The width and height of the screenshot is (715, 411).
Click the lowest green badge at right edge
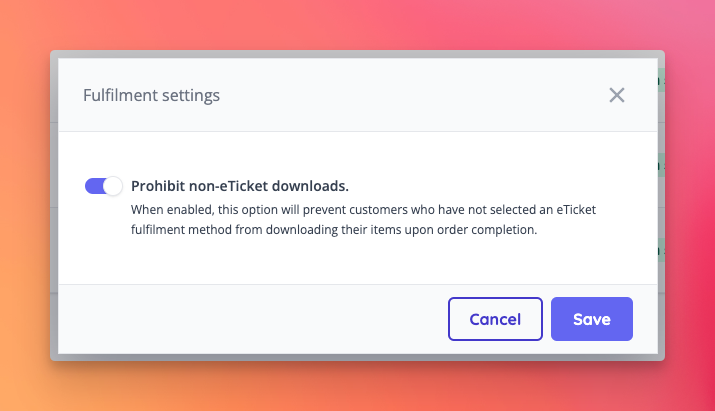(661, 250)
